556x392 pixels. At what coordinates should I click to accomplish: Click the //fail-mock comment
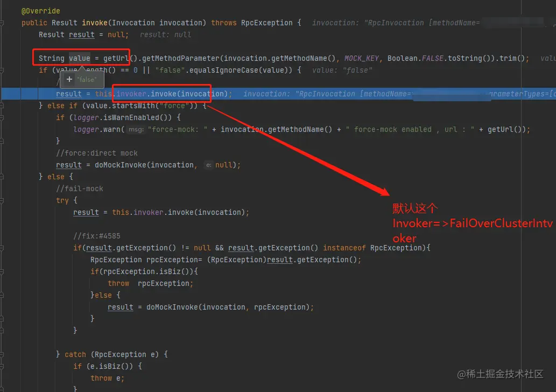[x=80, y=188]
